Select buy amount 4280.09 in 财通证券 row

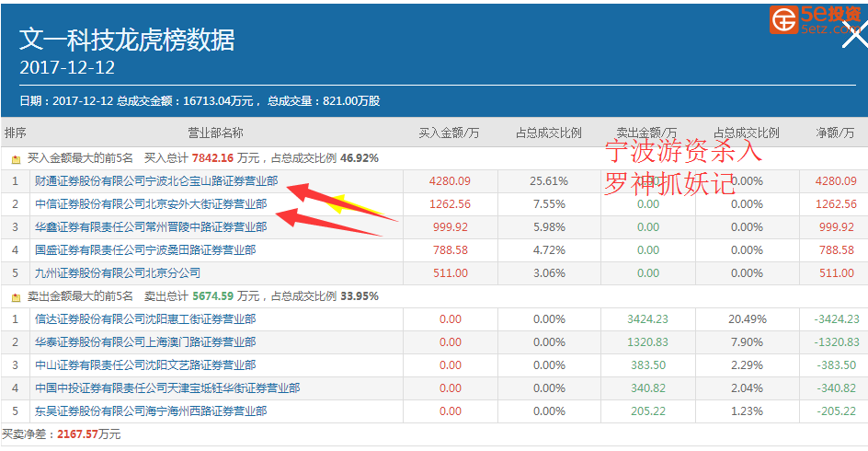pyautogui.click(x=450, y=181)
